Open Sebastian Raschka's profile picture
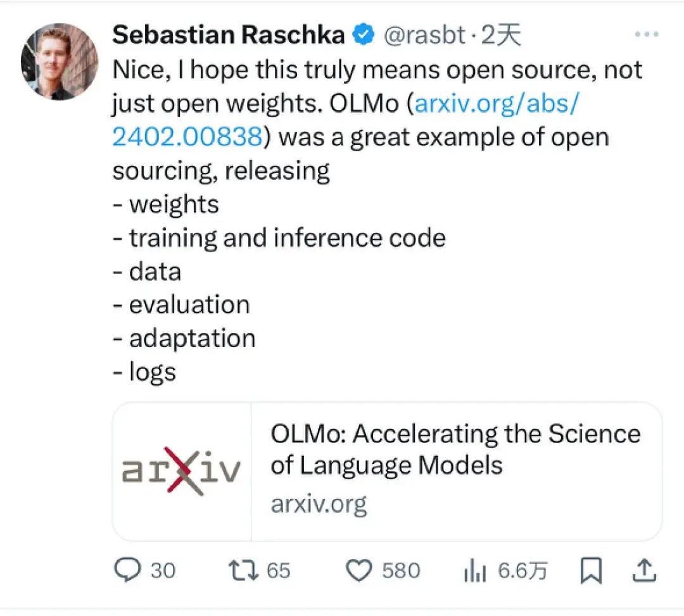Image resolution: width=684 pixels, height=616 pixels. 60,61
